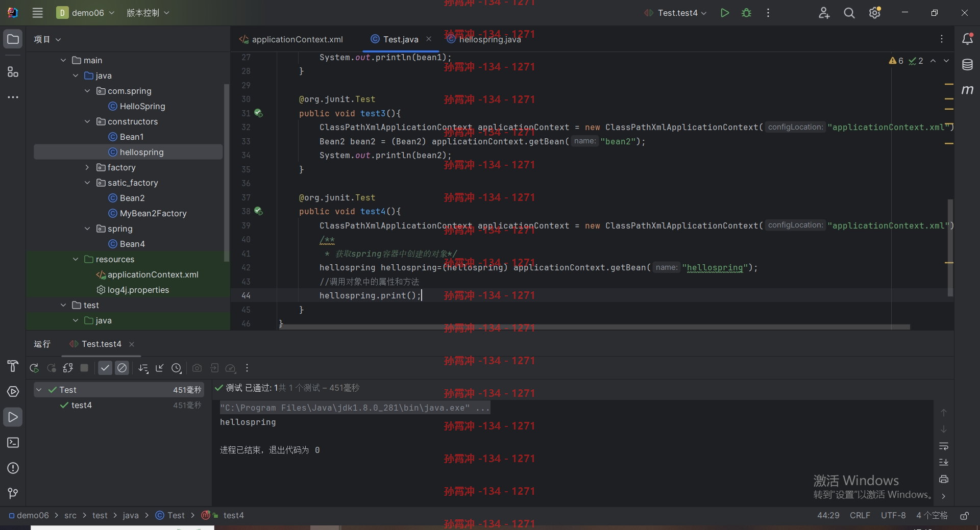Click the UTF-8 encoding widget
This screenshot has height=530, width=980.
pyautogui.click(x=893, y=516)
